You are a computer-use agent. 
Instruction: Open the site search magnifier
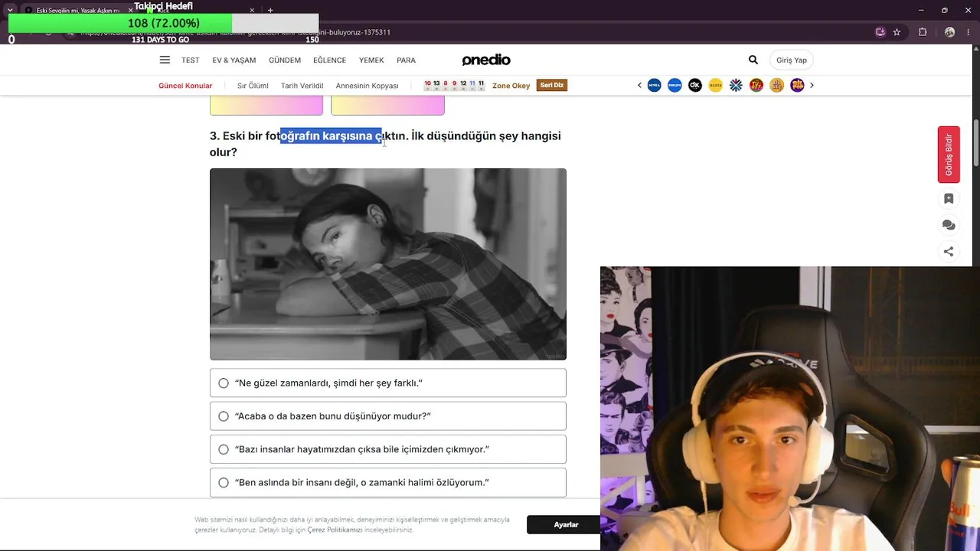click(x=753, y=60)
